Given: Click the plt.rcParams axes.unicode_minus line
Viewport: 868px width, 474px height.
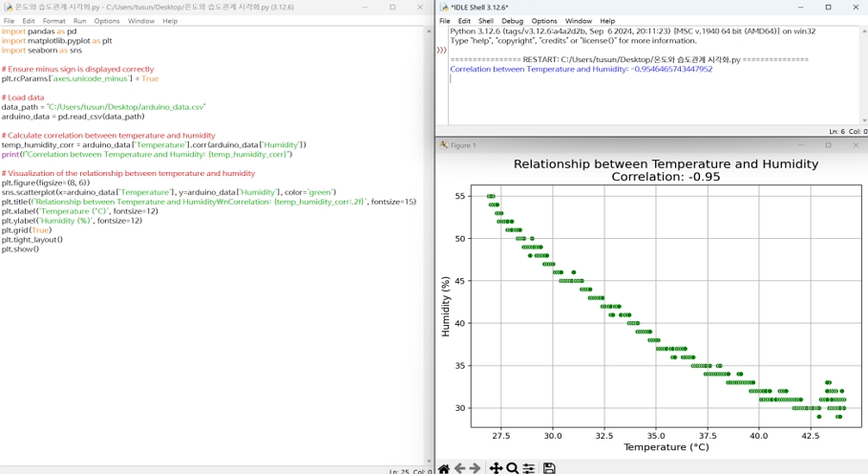Looking at the screenshot, I should coord(79,78).
